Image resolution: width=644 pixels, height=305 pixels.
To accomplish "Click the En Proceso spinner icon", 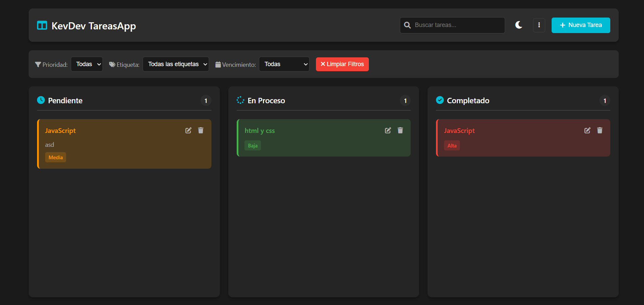I will click(x=240, y=100).
